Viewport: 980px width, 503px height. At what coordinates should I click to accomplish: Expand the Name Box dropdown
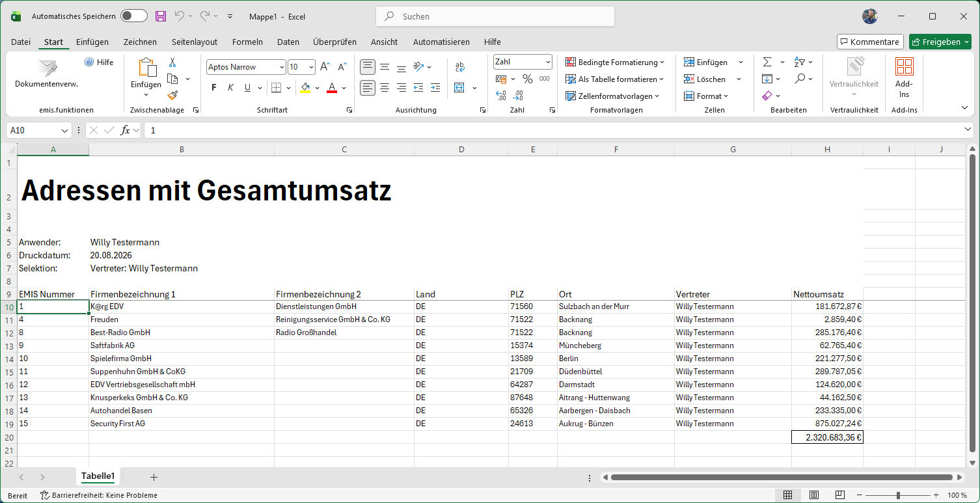[x=65, y=131]
